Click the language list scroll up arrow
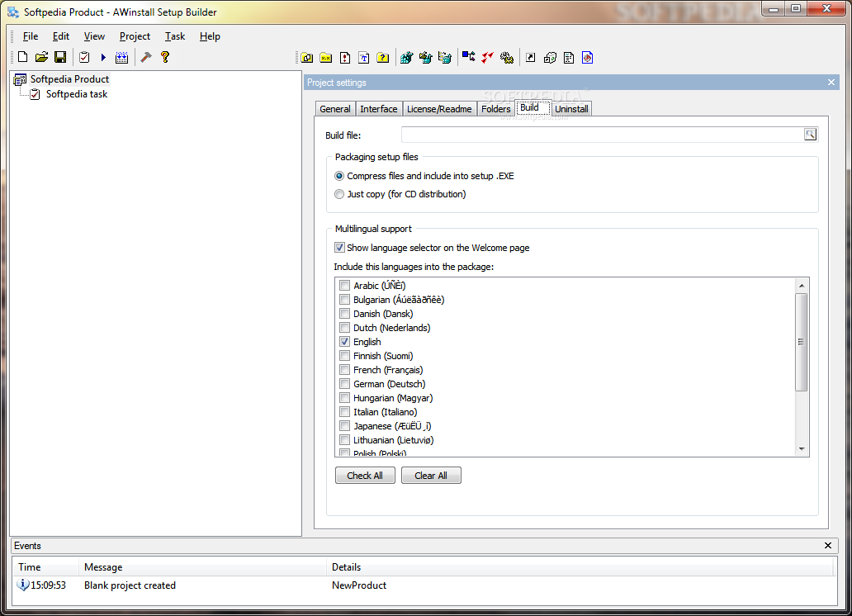This screenshot has height=616, width=852. pyautogui.click(x=802, y=286)
